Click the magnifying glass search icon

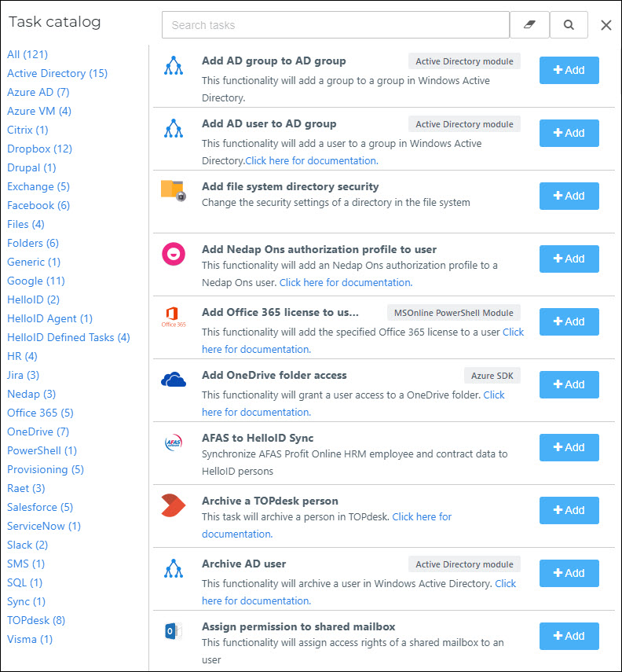(569, 25)
